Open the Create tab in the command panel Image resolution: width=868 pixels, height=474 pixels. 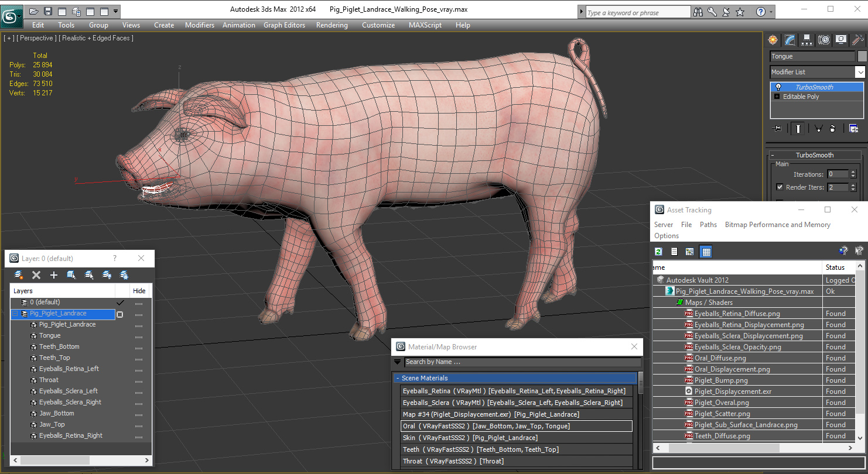click(x=773, y=40)
